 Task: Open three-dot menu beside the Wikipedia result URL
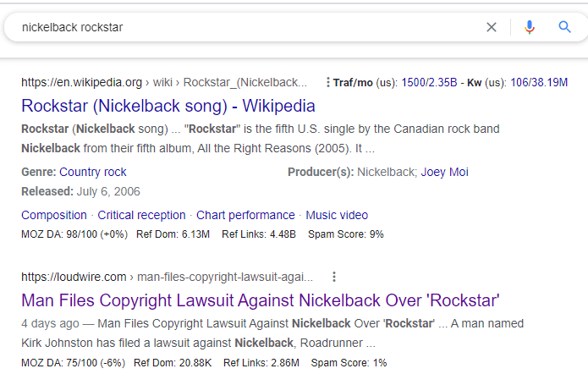click(327, 83)
